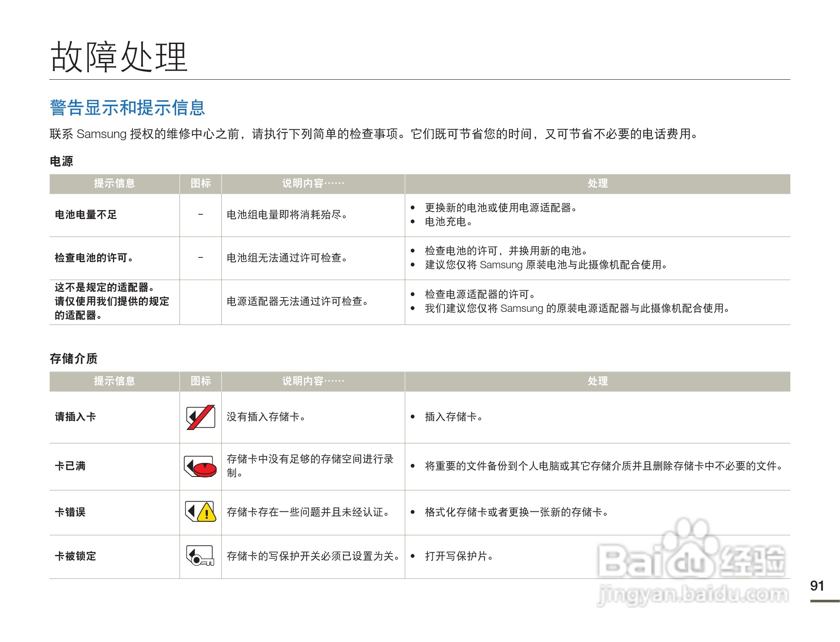The image size is (840, 642).
Task: Click the 处理 column header in power table
Action: pyautogui.click(x=597, y=183)
